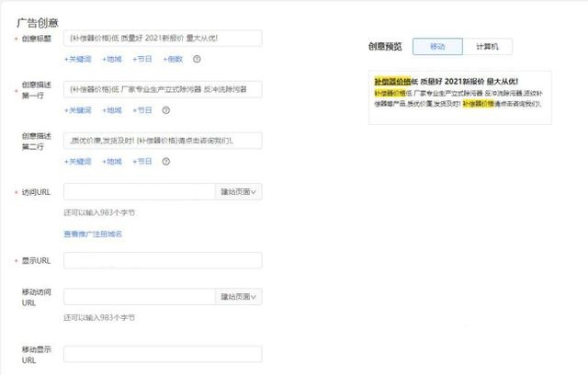Add +节日 under 创意描述第二行
The height and width of the screenshot is (376, 588).
tap(142, 162)
